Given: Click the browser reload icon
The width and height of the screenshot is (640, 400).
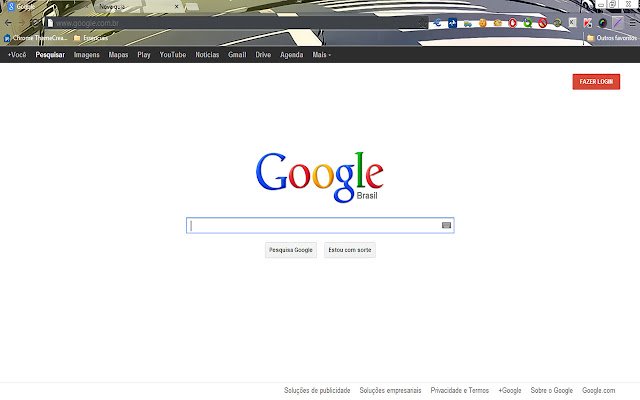Looking at the screenshot, I should pyautogui.click(x=36, y=23).
